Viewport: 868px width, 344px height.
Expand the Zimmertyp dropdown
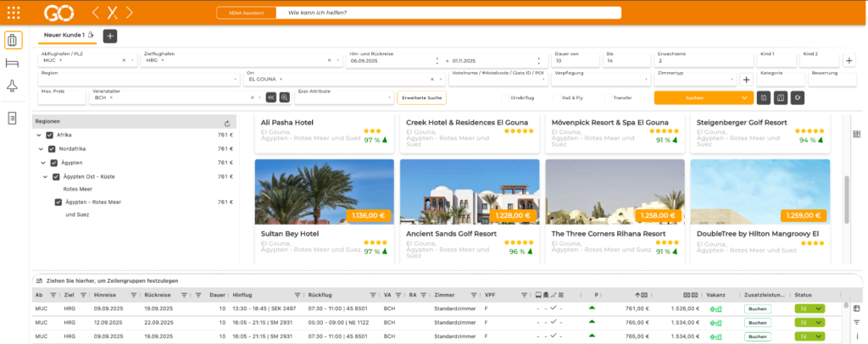(x=691, y=80)
